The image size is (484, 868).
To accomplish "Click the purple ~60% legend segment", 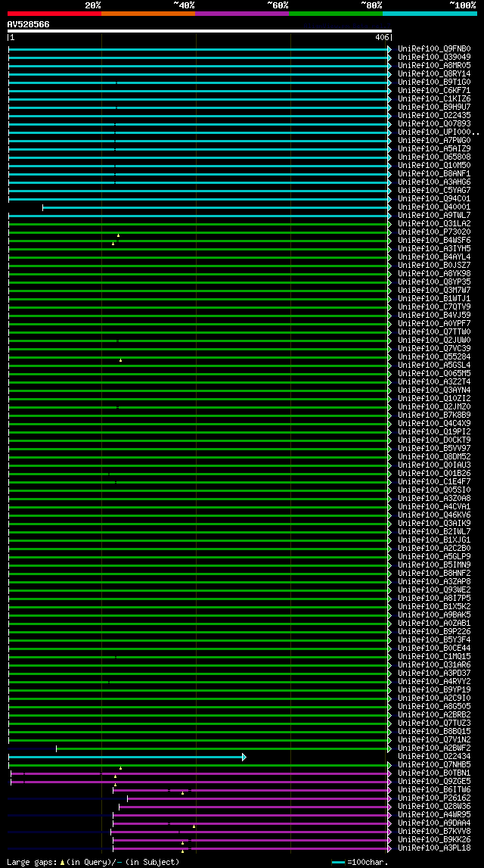I will tap(242, 14).
